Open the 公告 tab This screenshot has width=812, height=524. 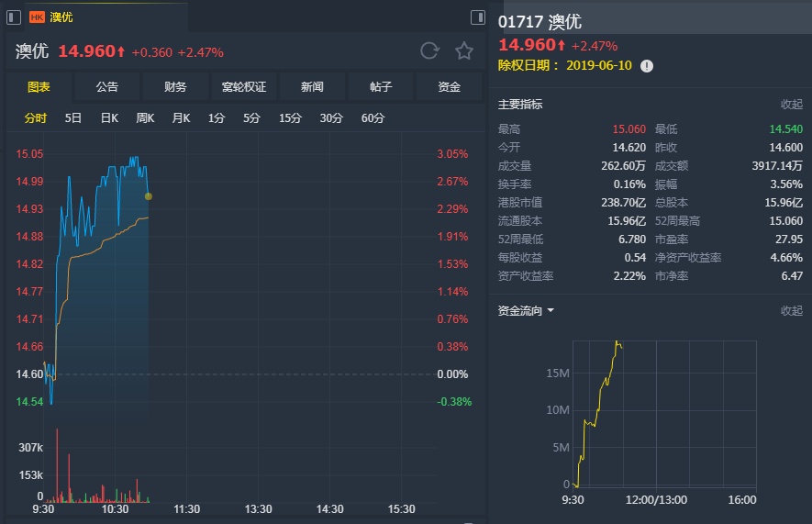pyautogui.click(x=107, y=87)
